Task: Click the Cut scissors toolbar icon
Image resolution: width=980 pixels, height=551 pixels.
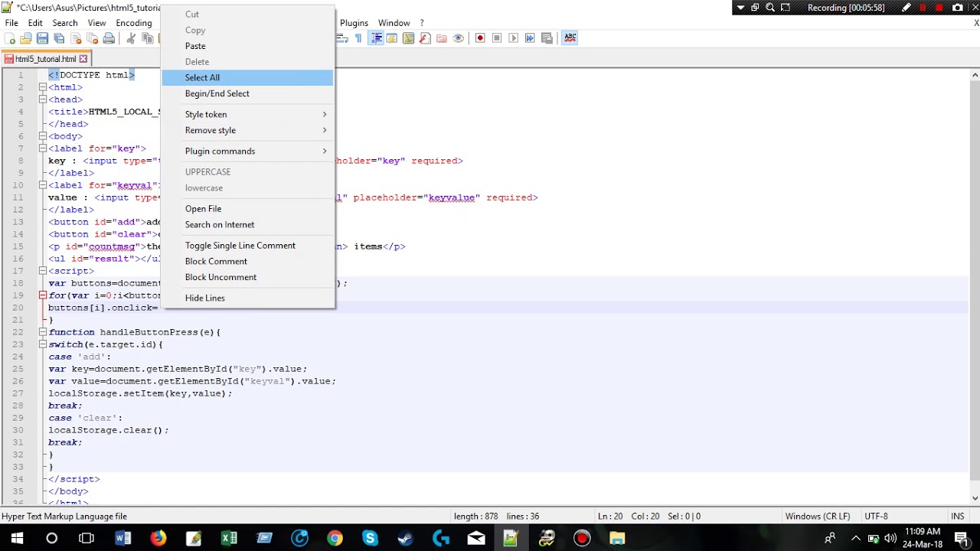Action: point(131,38)
